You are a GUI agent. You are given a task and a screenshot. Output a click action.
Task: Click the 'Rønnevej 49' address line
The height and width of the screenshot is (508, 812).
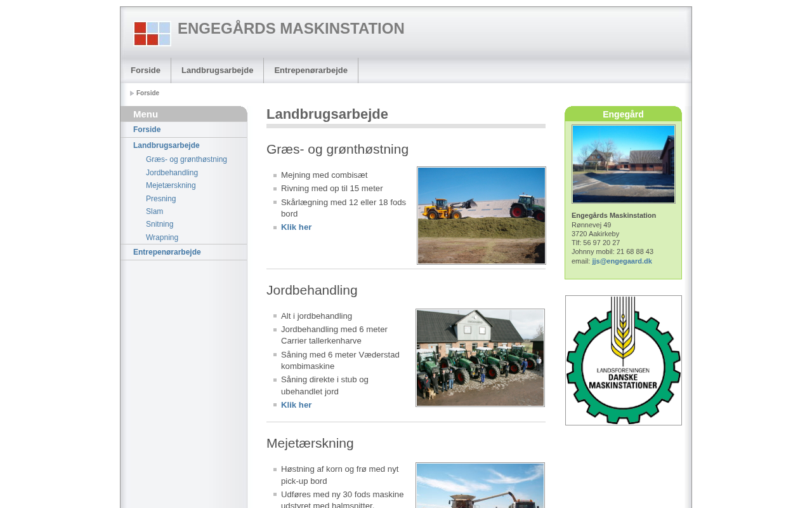pyautogui.click(x=591, y=225)
